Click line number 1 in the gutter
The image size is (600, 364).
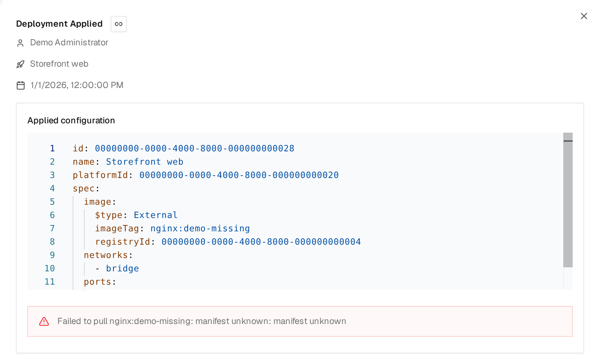(x=52, y=148)
